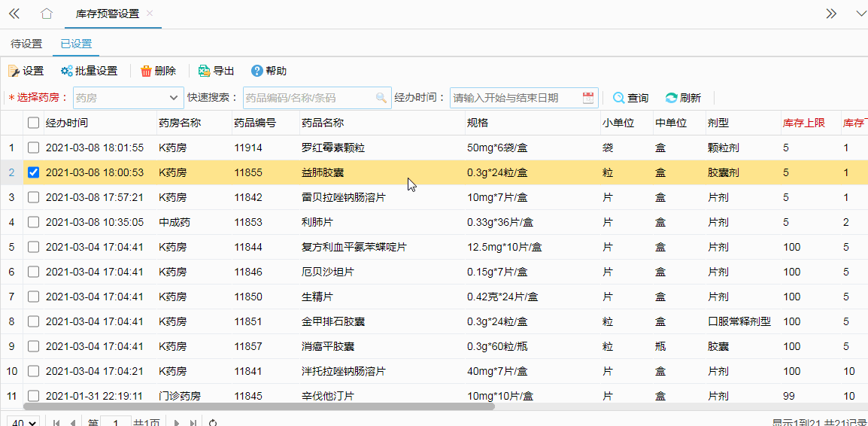The image size is (868, 426).
Task: Click the 查询 search button
Action: click(x=630, y=98)
